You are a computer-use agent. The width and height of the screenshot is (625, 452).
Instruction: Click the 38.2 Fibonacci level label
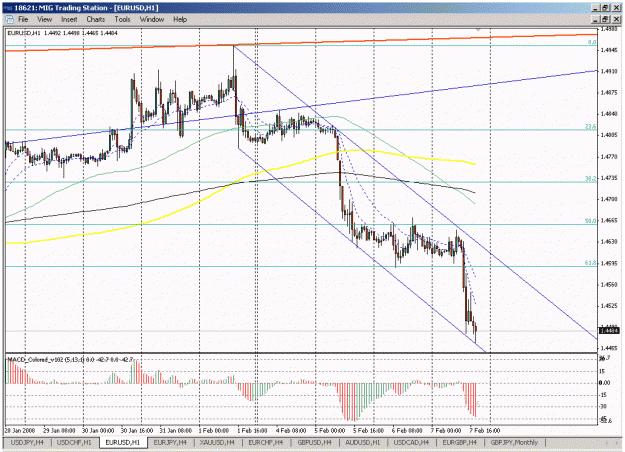[x=591, y=179]
